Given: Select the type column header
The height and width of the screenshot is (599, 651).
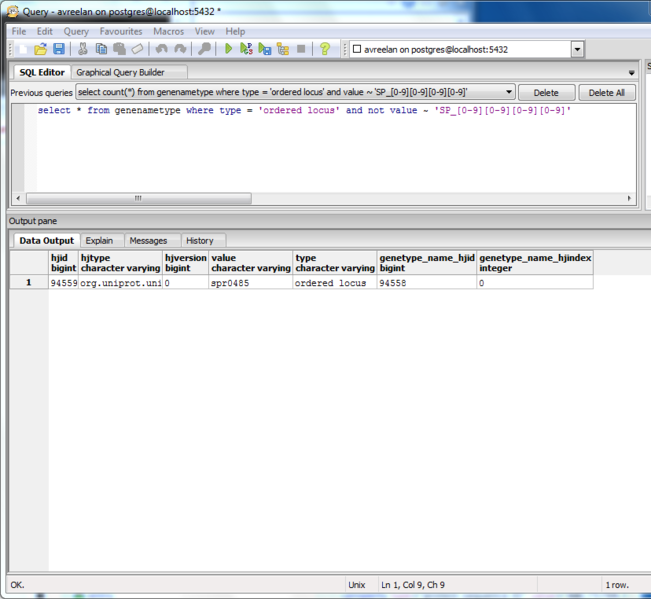Looking at the screenshot, I should (x=335, y=263).
